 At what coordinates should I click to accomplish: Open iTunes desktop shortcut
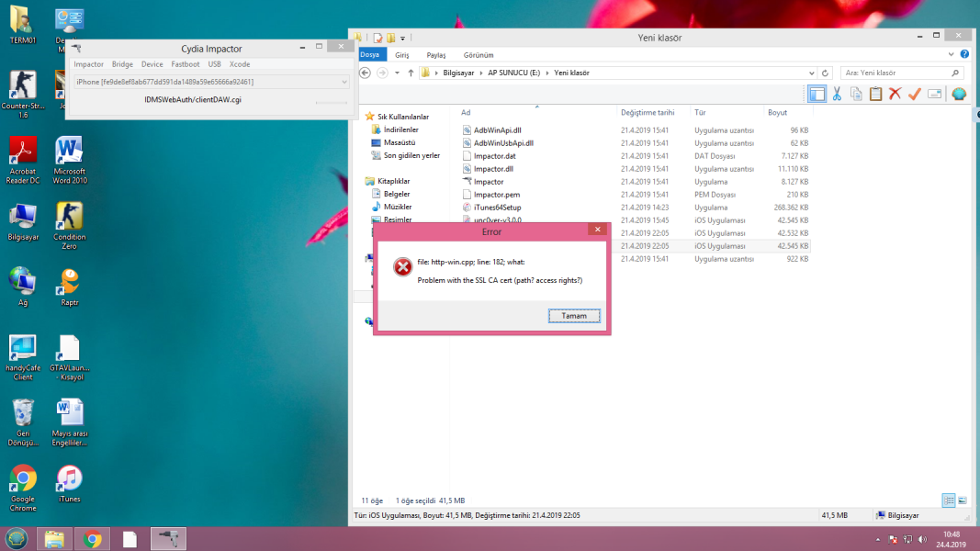(70, 483)
